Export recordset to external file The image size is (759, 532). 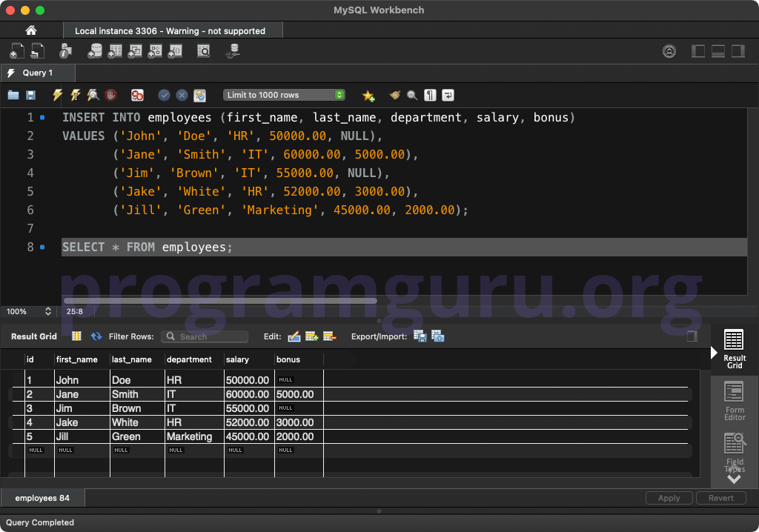tap(420, 336)
